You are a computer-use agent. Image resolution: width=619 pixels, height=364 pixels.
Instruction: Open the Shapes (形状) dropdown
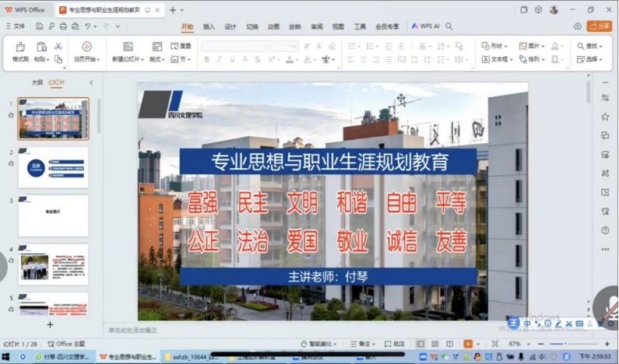pos(495,46)
